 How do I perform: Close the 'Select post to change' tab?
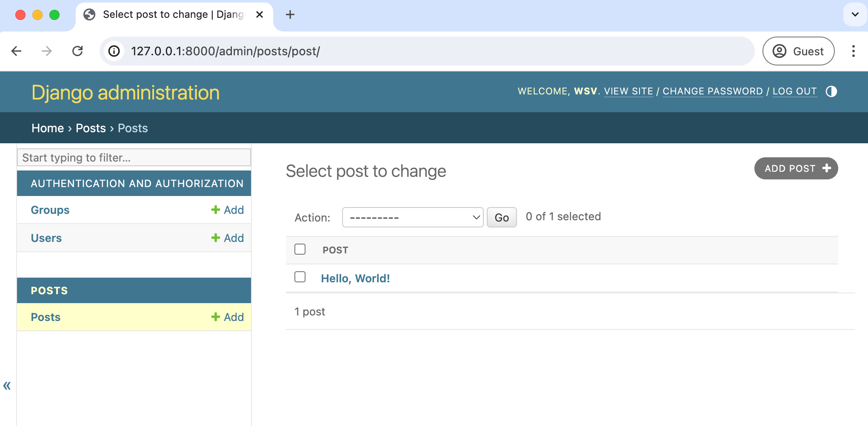[x=260, y=14]
